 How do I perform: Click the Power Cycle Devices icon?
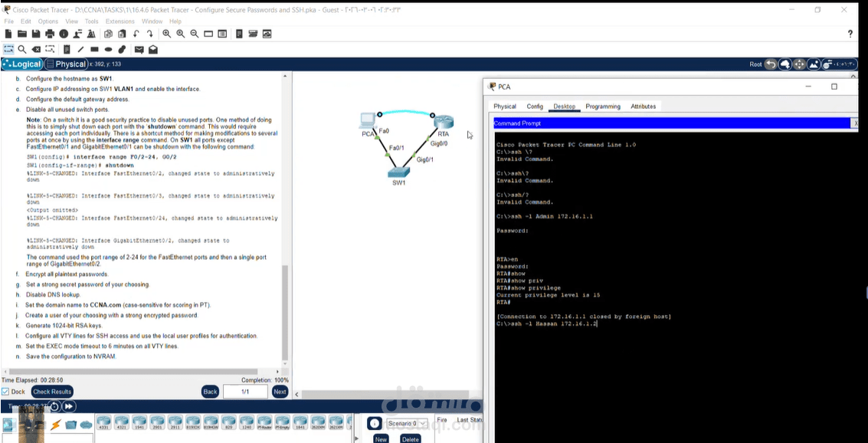[x=54, y=406]
